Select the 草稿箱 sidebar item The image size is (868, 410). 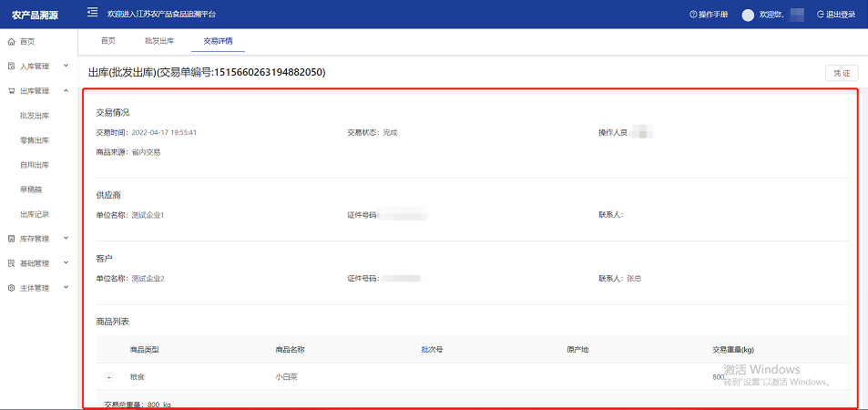point(31,190)
